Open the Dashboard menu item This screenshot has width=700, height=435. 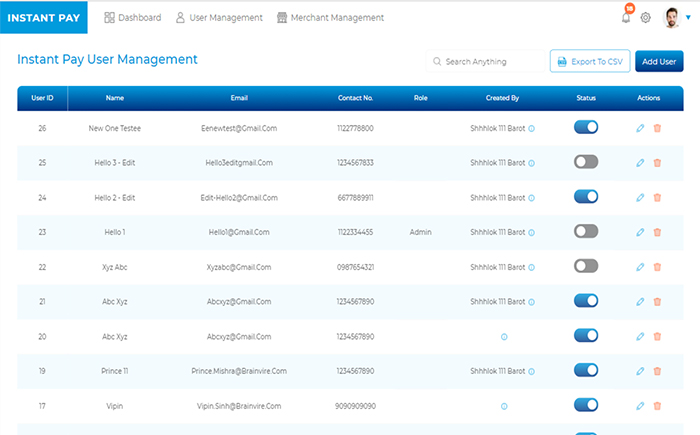pos(133,17)
